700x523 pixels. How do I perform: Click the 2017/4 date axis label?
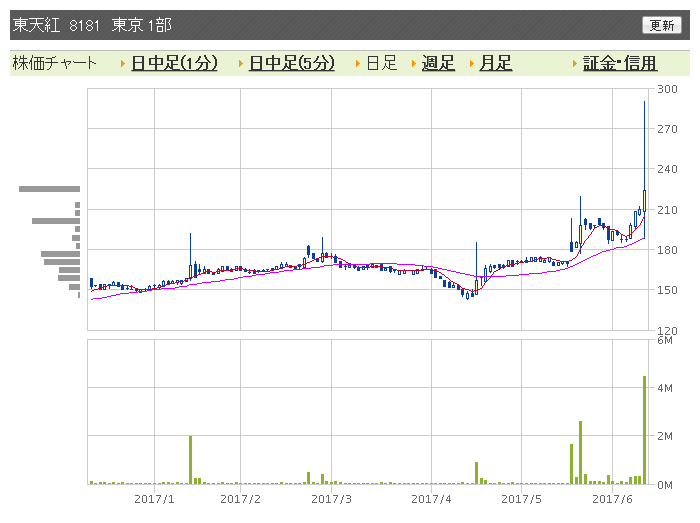(431, 499)
